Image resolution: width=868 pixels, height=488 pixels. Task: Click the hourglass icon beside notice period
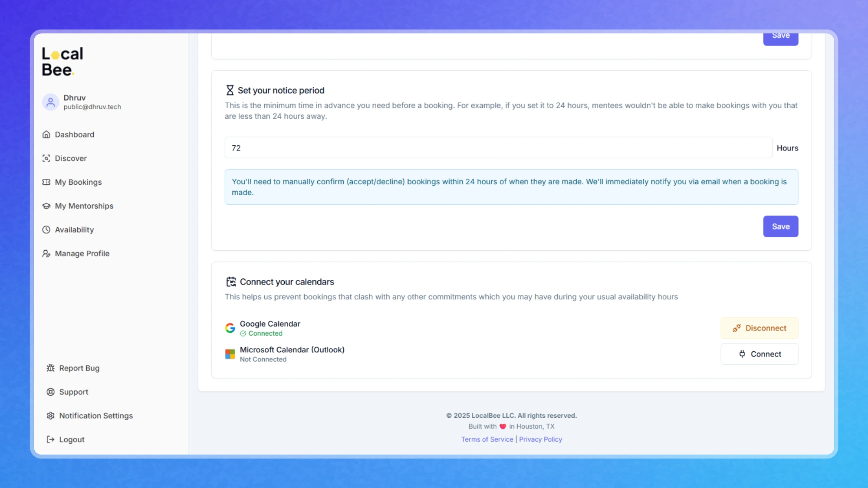(x=230, y=90)
